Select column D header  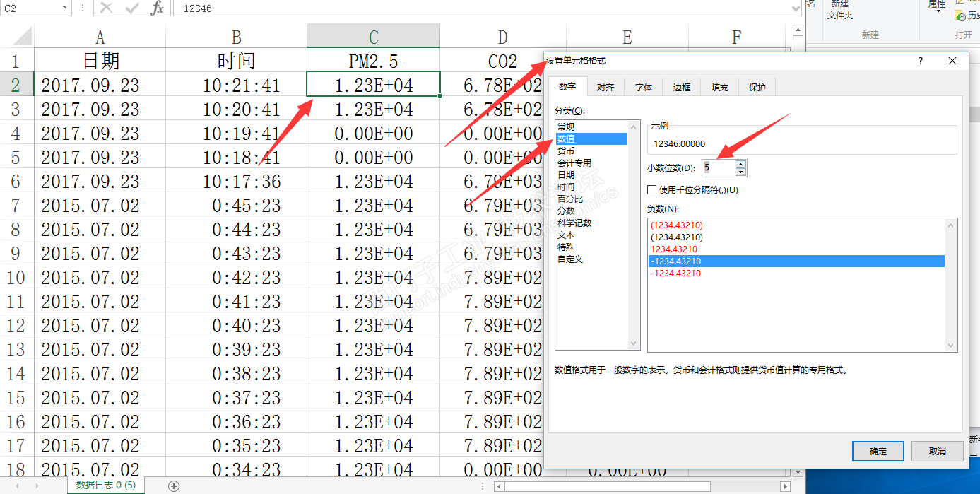tap(502, 37)
